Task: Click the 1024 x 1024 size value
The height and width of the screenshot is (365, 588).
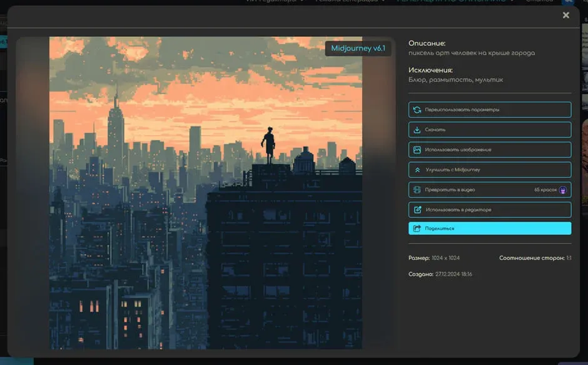Action: tap(445, 258)
